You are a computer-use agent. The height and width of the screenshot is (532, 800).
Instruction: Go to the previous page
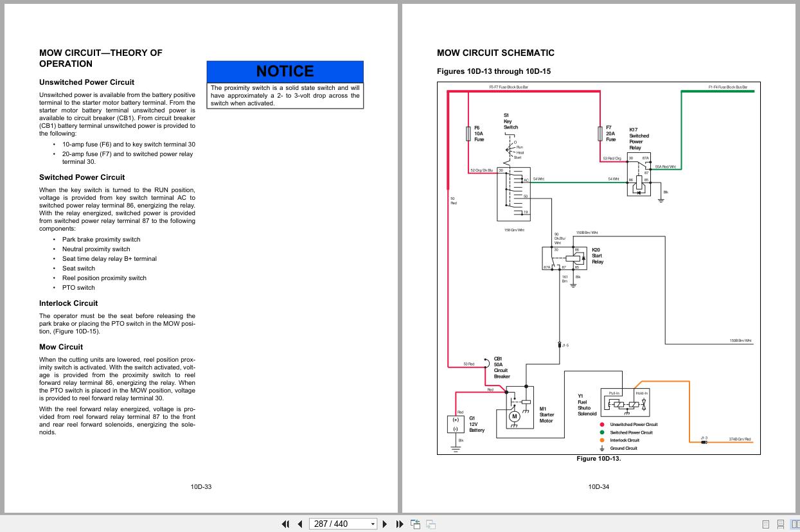299,524
